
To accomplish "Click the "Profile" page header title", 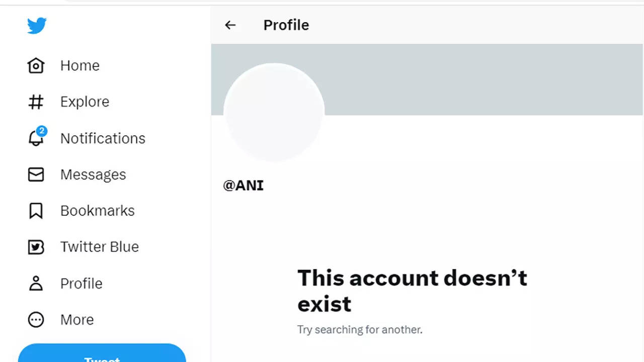I will (x=286, y=25).
